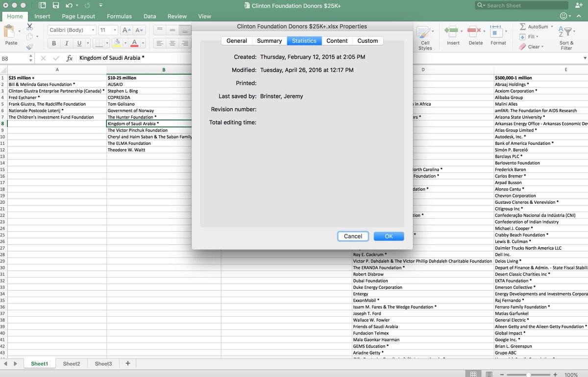Open the workbook sidebar layout icon
The width and height of the screenshot is (588, 377).
tap(42, 5)
